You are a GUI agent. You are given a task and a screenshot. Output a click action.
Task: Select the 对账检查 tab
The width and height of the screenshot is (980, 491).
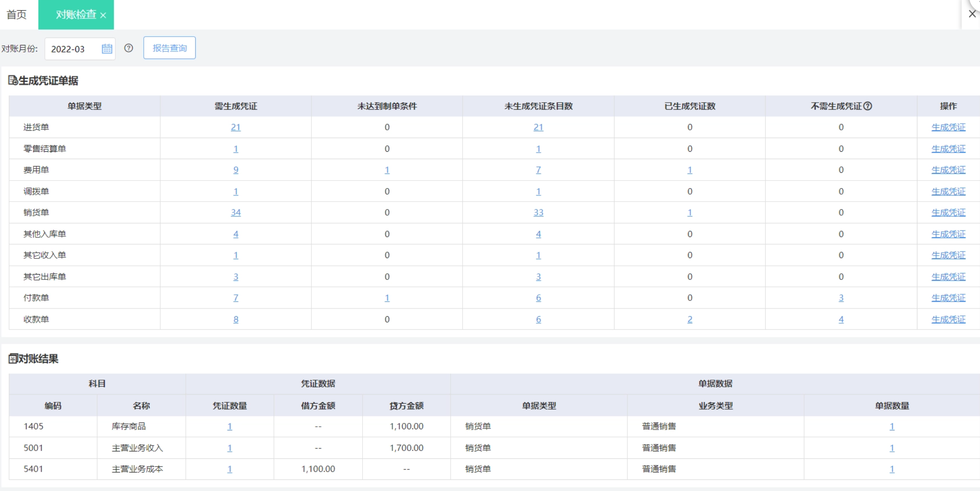click(75, 15)
